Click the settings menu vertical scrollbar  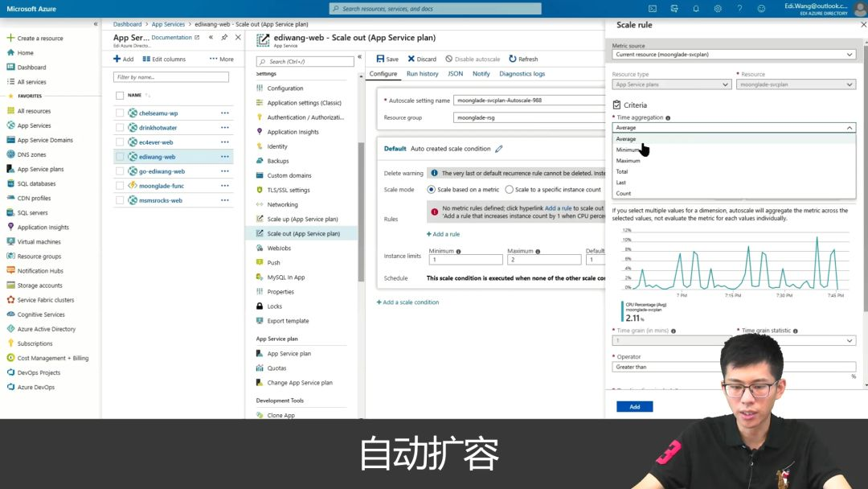(361, 212)
